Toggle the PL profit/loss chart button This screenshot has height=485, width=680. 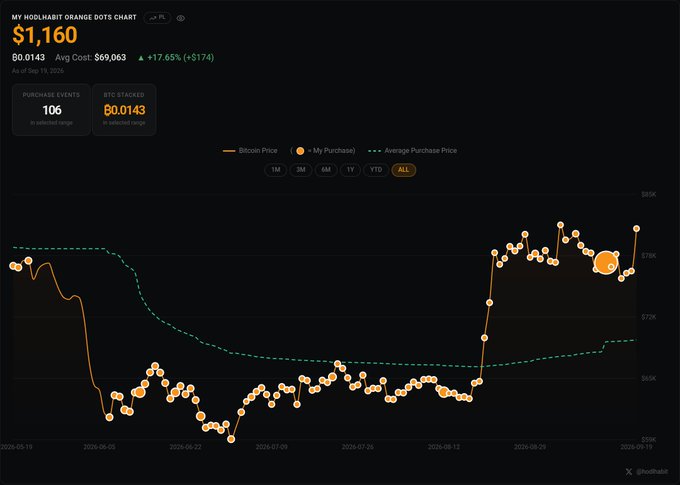pyautogui.click(x=157, y=18)
